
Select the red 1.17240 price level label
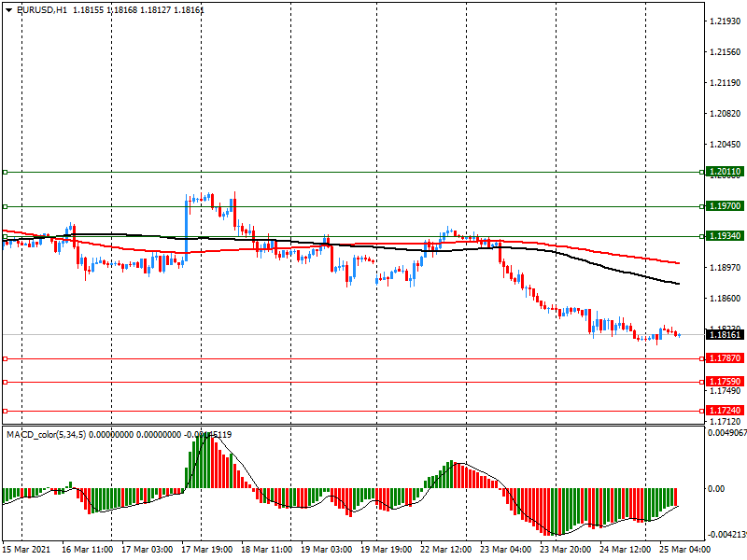coord(725,411)
